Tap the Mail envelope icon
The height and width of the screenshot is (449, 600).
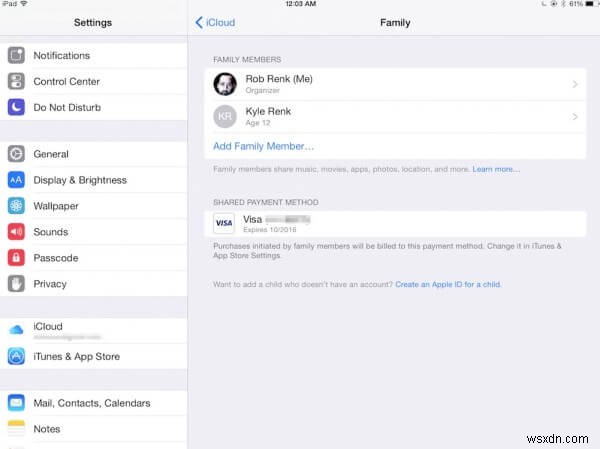click(x=16, y=403)
